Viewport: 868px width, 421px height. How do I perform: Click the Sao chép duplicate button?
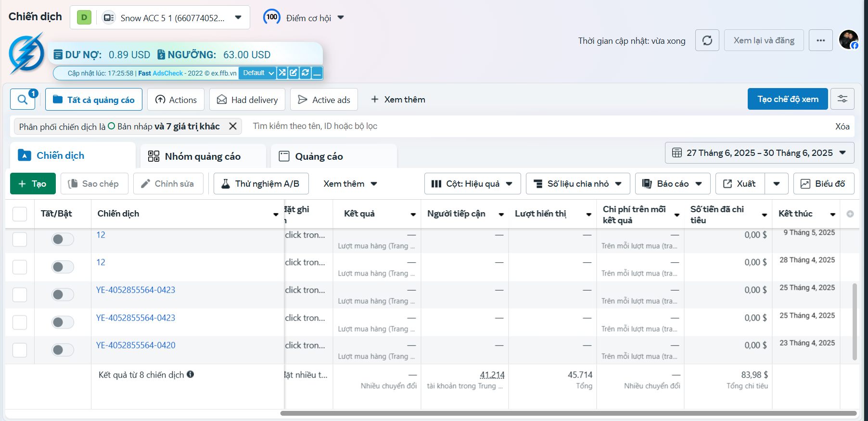[94, 183]
